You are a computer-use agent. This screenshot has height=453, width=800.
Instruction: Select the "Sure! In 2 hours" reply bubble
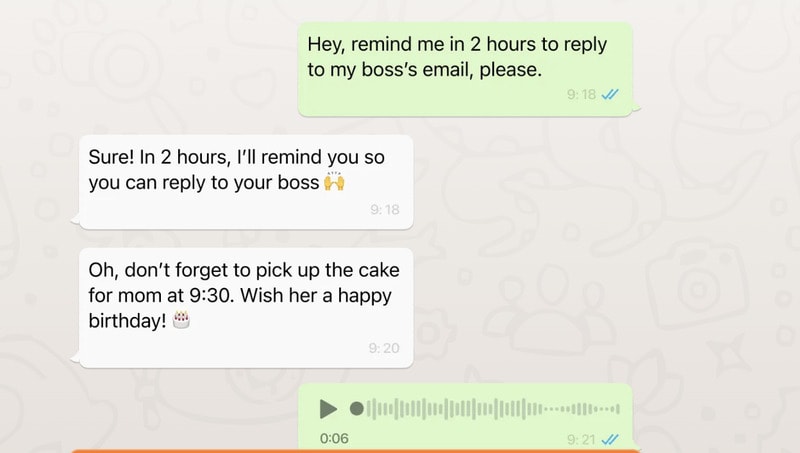[x=246, y=182]
